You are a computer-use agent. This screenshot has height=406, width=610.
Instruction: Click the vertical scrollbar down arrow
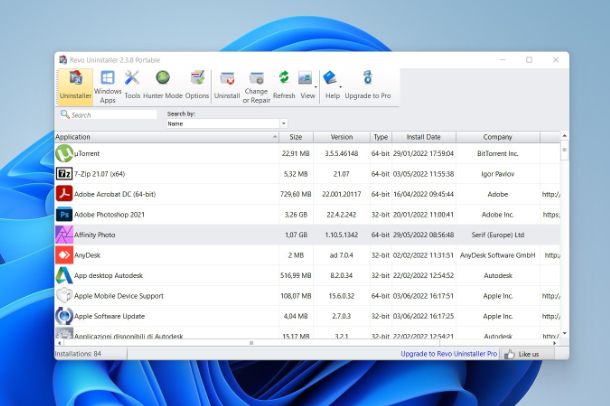[564, 333]
